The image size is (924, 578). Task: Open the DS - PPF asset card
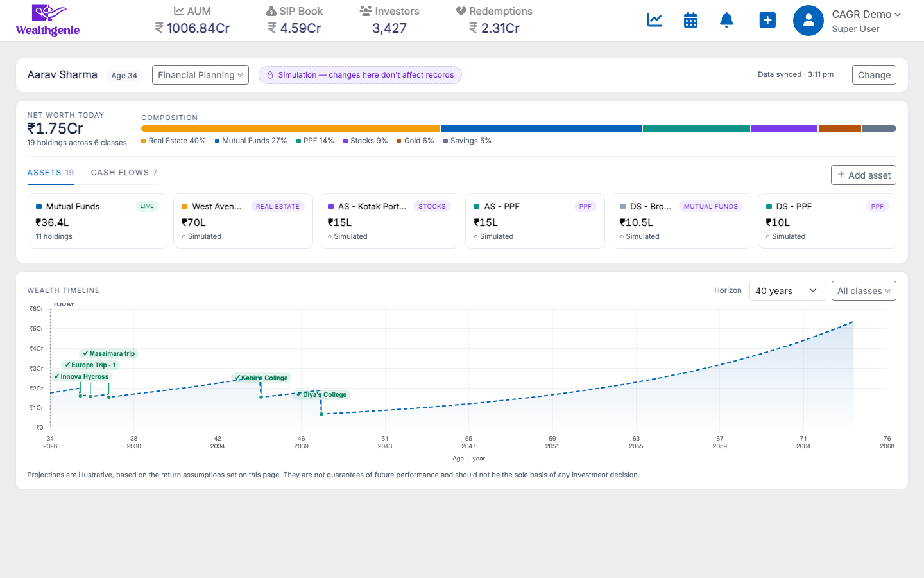click(827, 221)
